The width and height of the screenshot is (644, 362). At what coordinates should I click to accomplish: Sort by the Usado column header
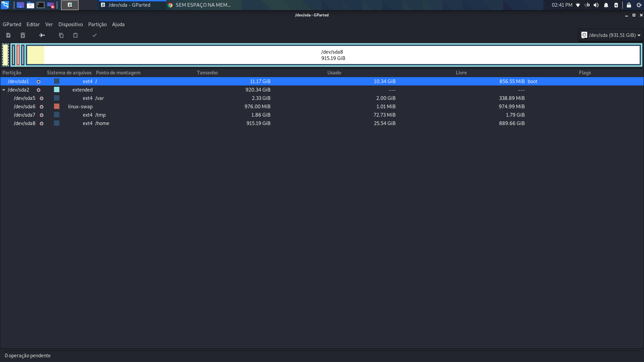[334, 73]
